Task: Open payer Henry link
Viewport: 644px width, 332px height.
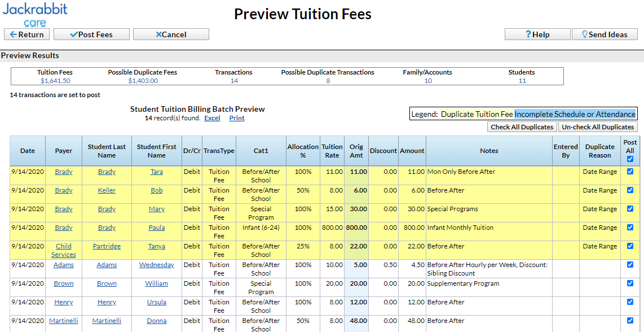Action: pyautogui.click(x=64, y=302)
